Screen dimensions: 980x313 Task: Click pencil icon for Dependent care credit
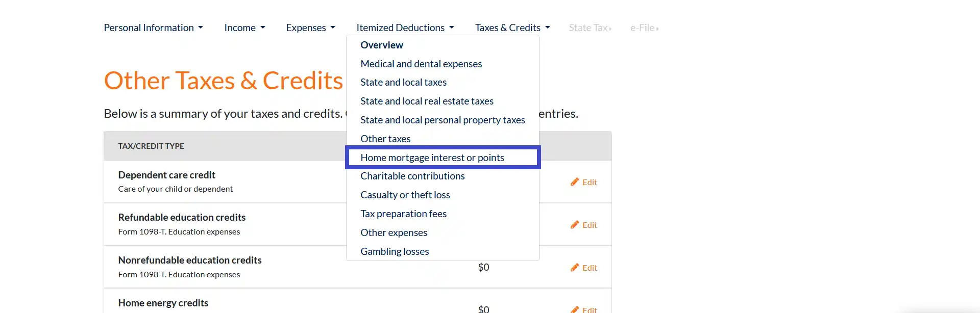(x=575, y=182)
